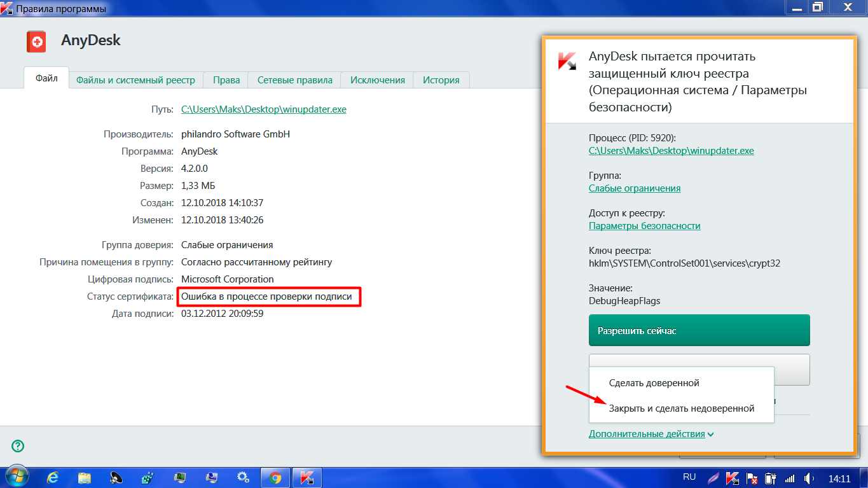Screen dimensions: 868x488
Task: Open the Исключения tab
Action: coord(377,80)
